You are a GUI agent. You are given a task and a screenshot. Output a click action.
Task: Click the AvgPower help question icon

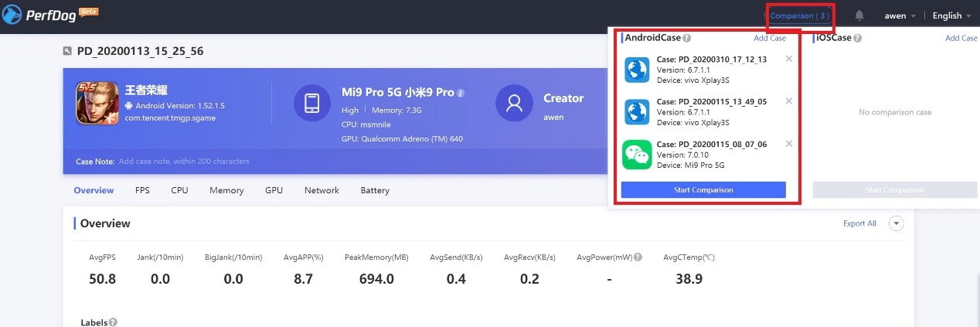pos(638,257)
